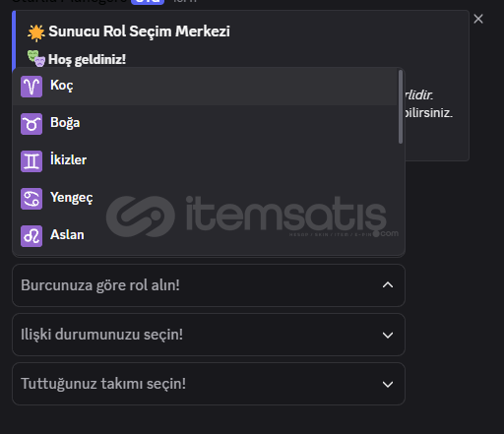Click the down chevron on relationship dropdown
The width and height of the screenshot is (504, 434).
click(388, 335)
